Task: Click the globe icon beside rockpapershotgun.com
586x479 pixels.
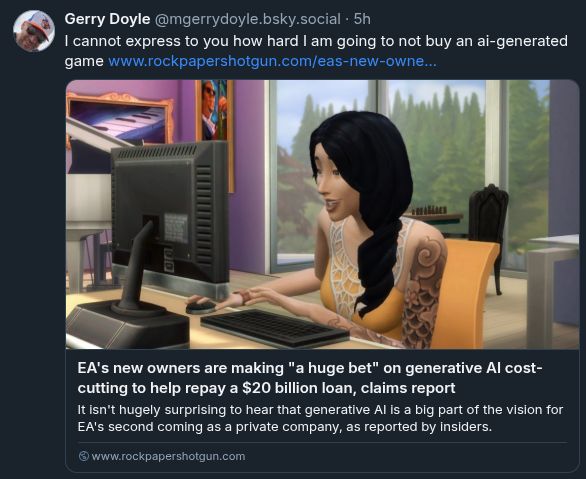Action: [x=84, y=456]
